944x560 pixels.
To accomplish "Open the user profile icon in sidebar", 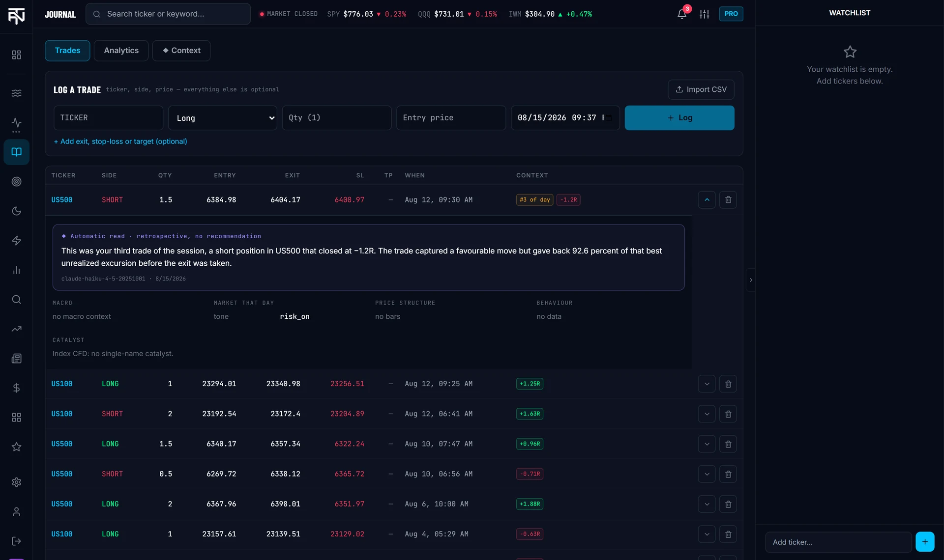I will point(16,512).
